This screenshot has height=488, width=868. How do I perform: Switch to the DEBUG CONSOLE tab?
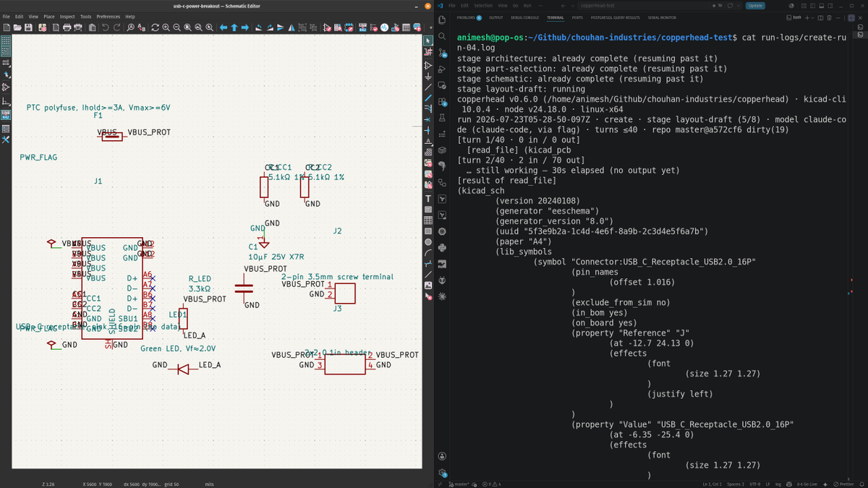(525, 17)
